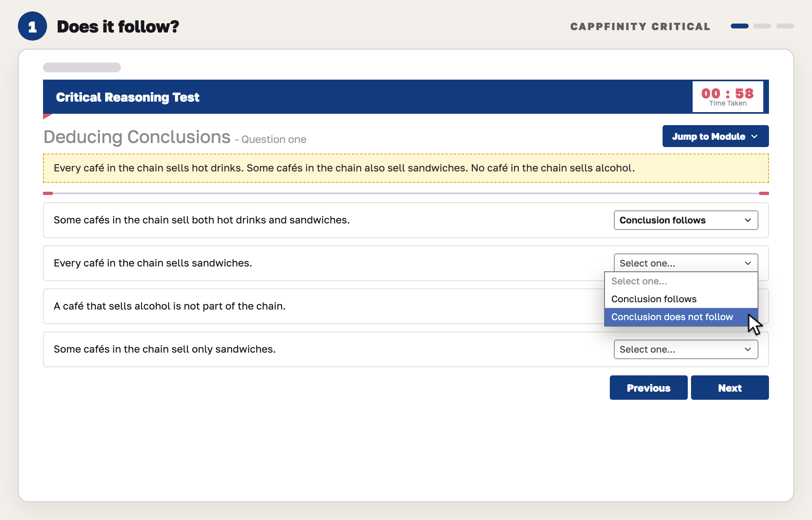Image resolution: width=812 pixels, height=520 pixels.
Task: Click the third progress step indicator
Action: (x=785, y=26)
